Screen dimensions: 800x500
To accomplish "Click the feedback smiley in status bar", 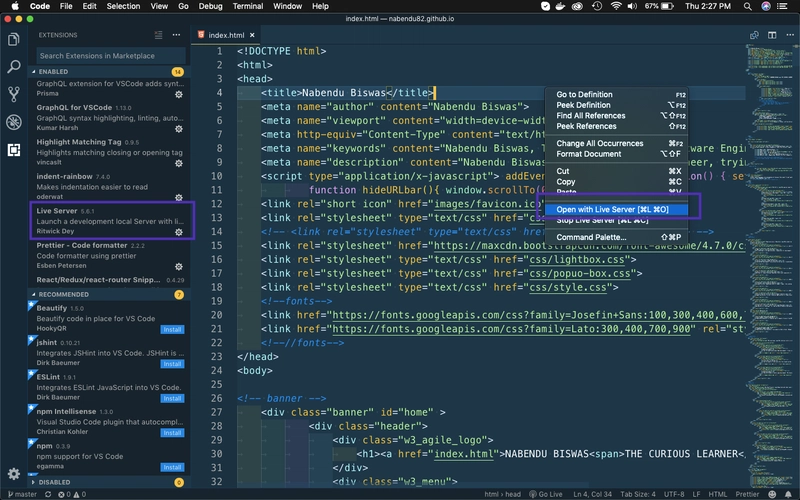I will (772, 494).
